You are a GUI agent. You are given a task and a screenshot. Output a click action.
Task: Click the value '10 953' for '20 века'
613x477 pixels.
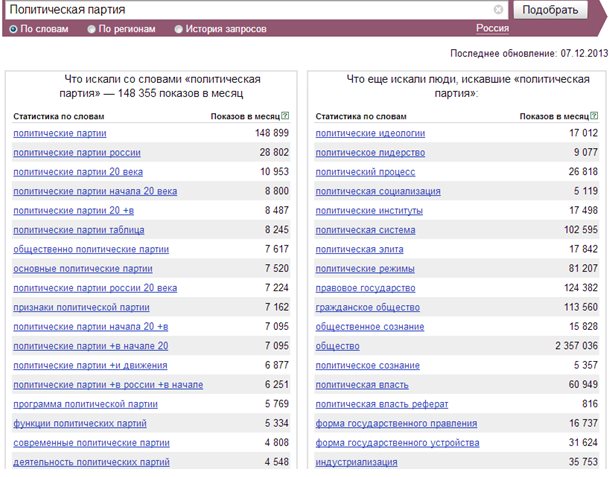tap(274, 172)
